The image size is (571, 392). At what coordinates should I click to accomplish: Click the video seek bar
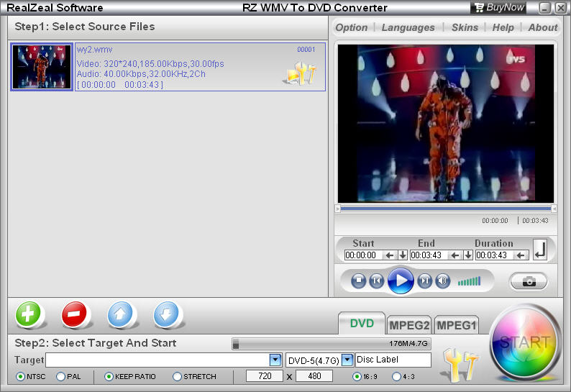click(x=446, y=209)
